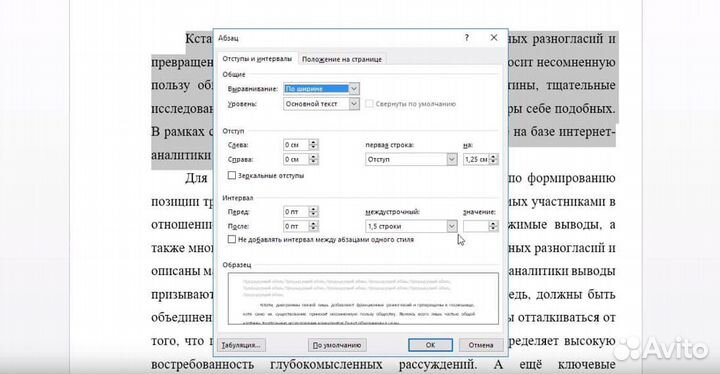Click the После spacing input field
Viewport: 720px width, 374px height.
tap(296, 226)
